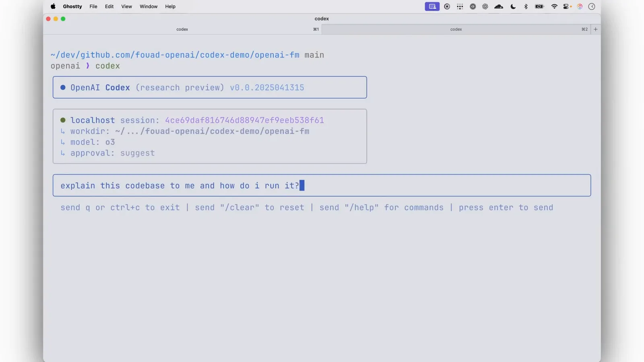The height and width of the screenshot is (362, 644).
Task: Open the Ghostty application menu
Action: coord(72,6)
